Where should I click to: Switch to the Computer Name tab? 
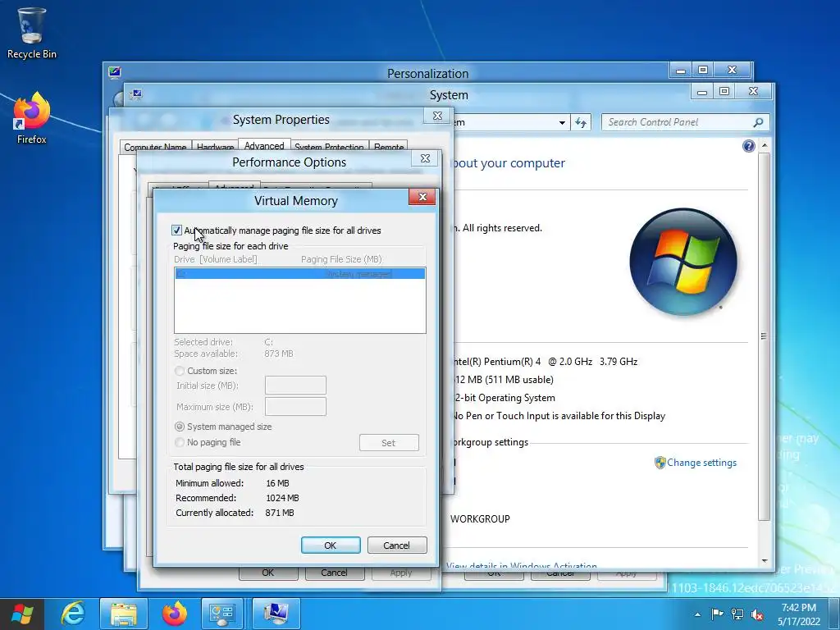155,147
